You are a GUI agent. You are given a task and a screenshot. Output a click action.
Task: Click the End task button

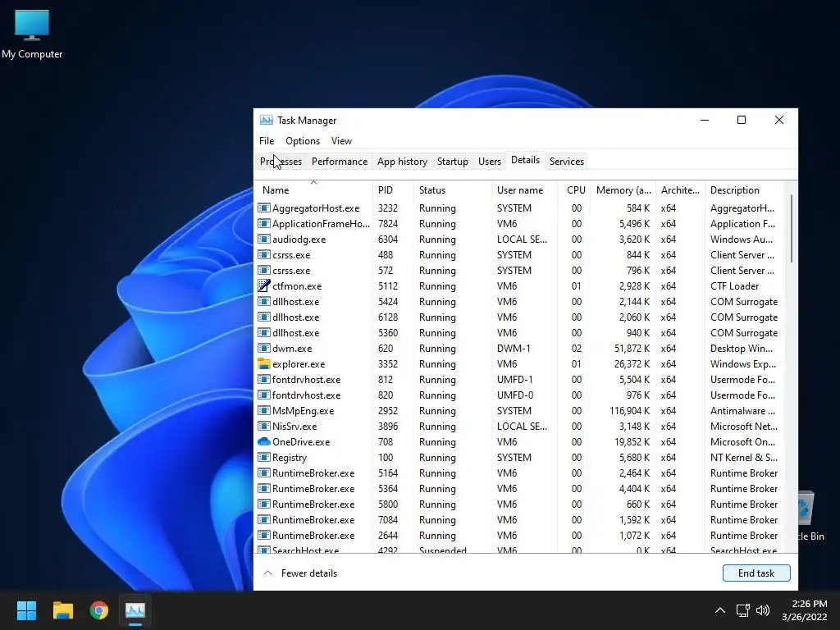tap(756, 573)
